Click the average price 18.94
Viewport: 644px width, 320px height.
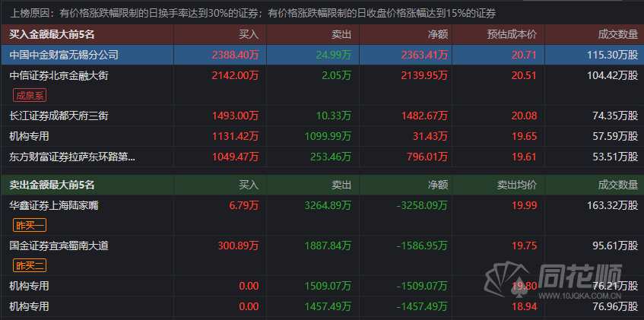click(525, 306)
